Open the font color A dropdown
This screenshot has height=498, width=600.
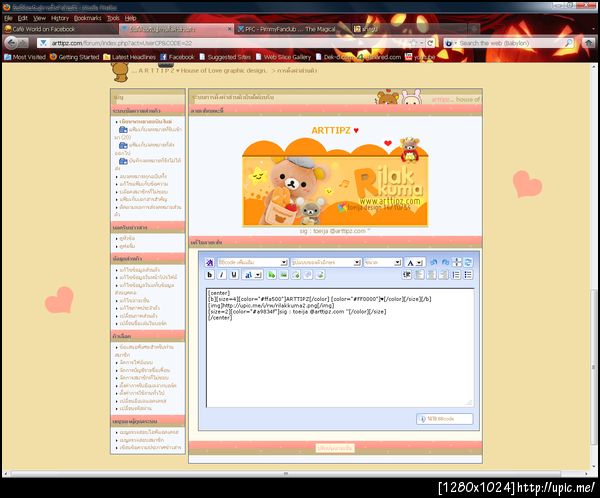[415, 263]
